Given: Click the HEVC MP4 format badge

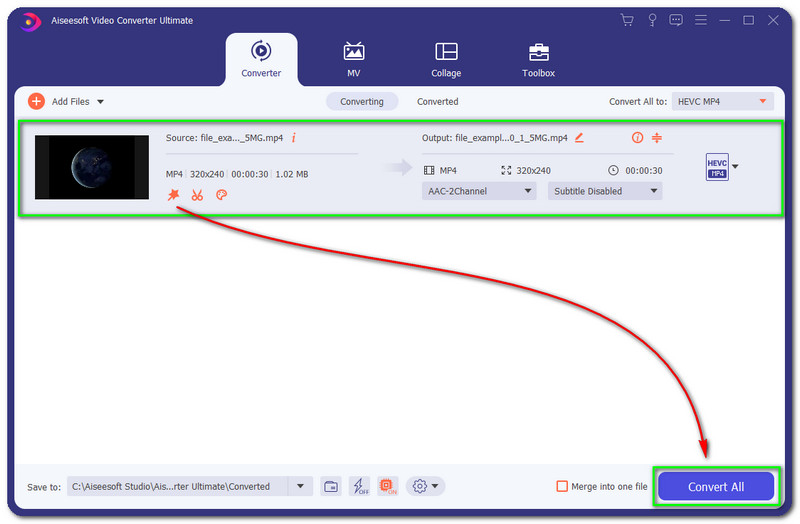Looking at the screenshot, I should pyautogui.click(x=716, y=167).
